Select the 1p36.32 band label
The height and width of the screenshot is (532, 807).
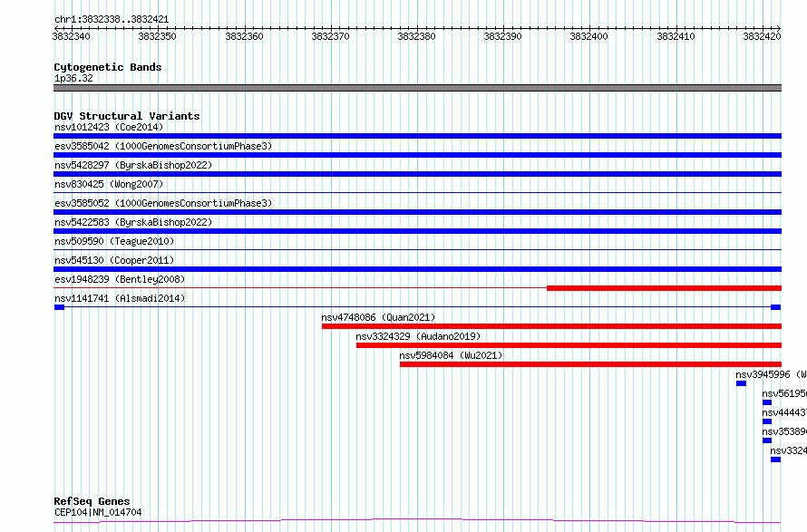point(73,78)
